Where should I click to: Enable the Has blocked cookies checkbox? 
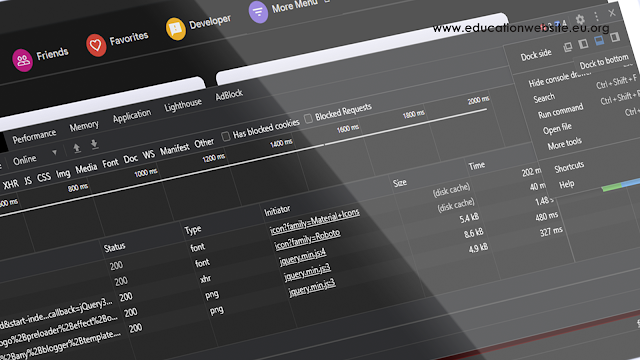click(226, 136)
